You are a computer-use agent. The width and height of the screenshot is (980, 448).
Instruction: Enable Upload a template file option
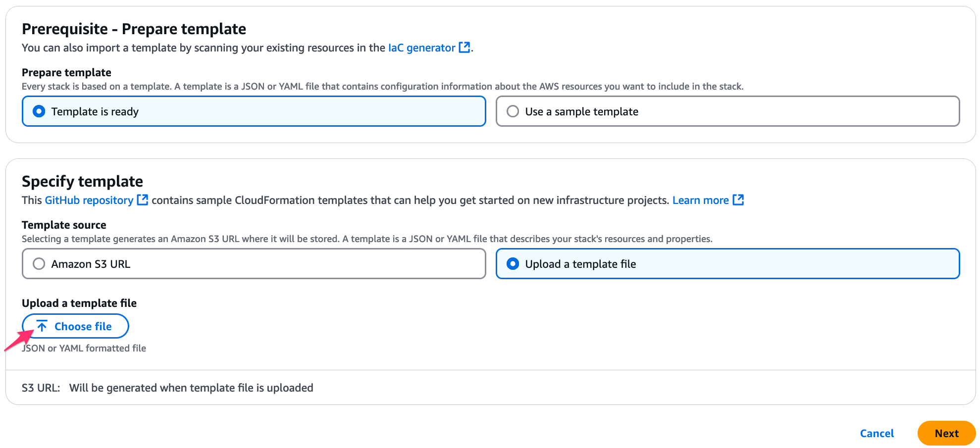[x=514, y=263]
